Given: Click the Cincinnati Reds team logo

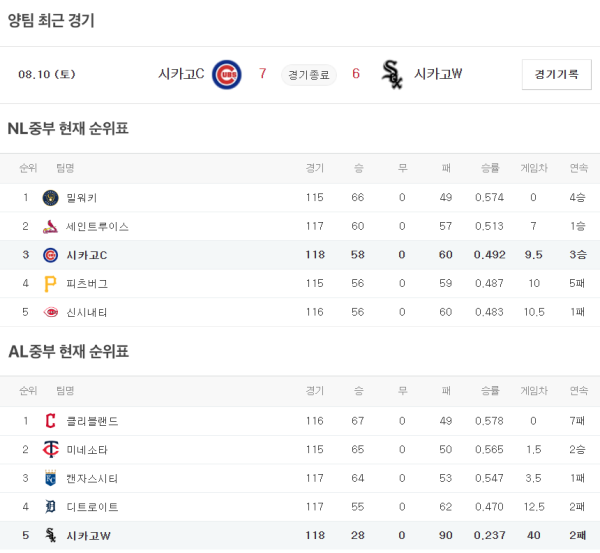Looking at the screenshot, I should click(x=51, y=312).
